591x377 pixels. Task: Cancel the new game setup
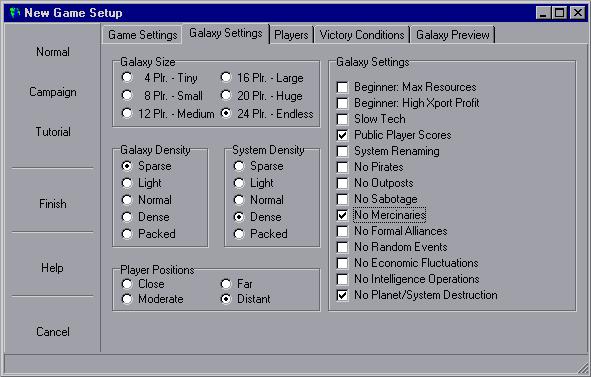[53, 332]
